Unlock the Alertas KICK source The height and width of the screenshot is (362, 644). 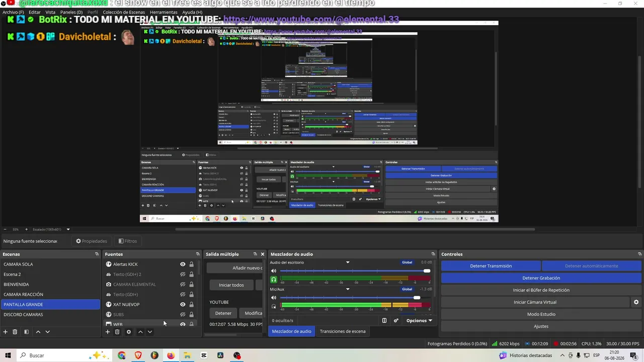191,264
